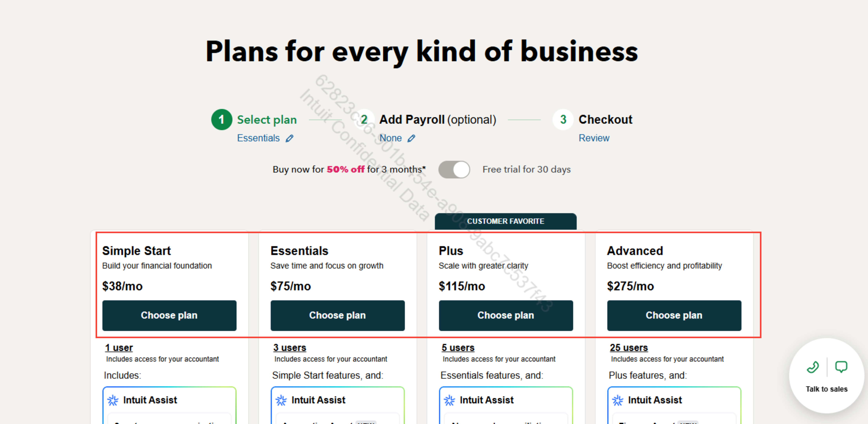
Task: Choose the Plus plan button
Action: tap(505, 315)
